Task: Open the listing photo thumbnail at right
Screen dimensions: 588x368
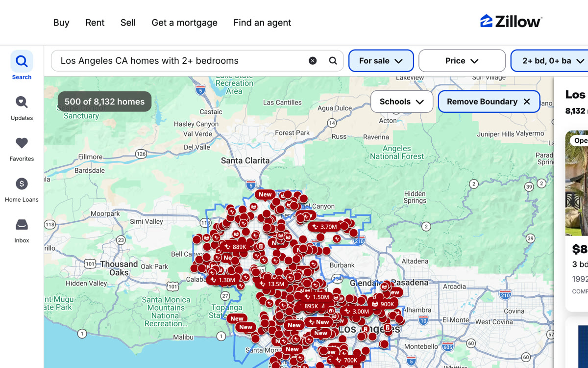Action: (577, 183)
